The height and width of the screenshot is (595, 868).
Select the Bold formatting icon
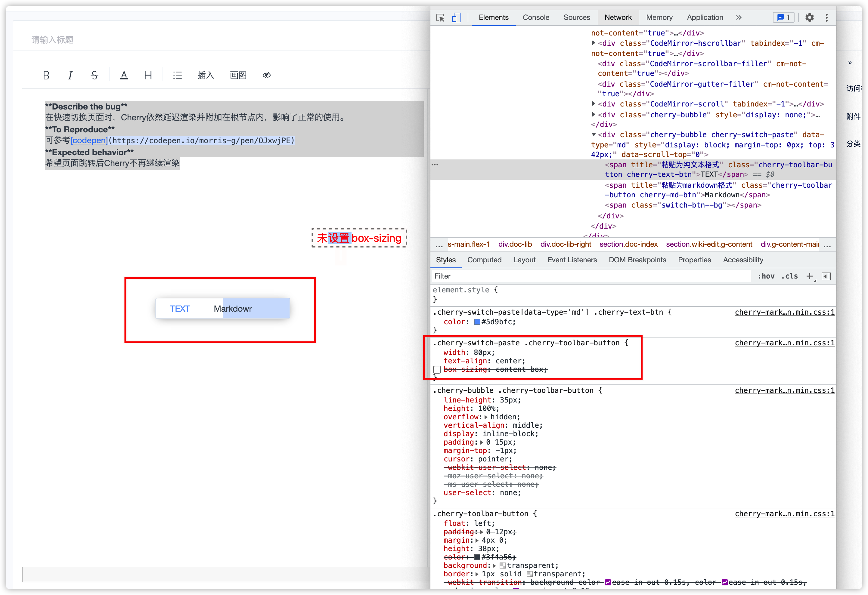pos(46,75)
